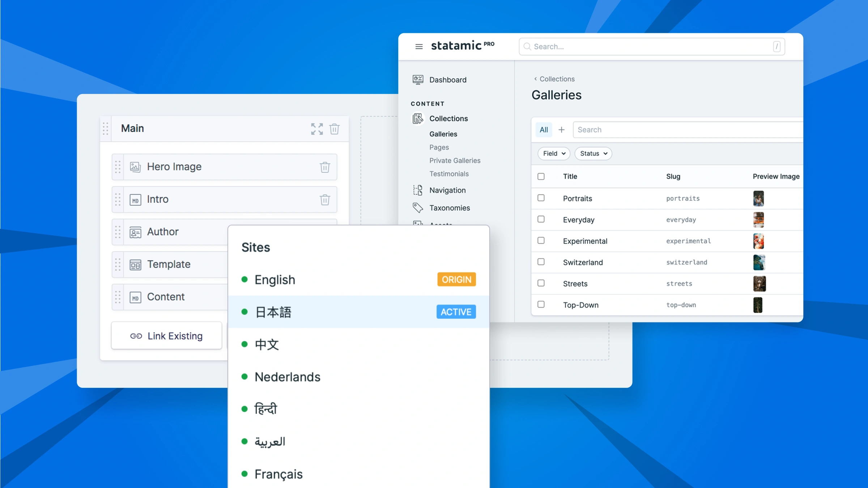The image size is (868, 488).
Task: Check the Switzerland entry checkbox
Action: coord(541,262)
